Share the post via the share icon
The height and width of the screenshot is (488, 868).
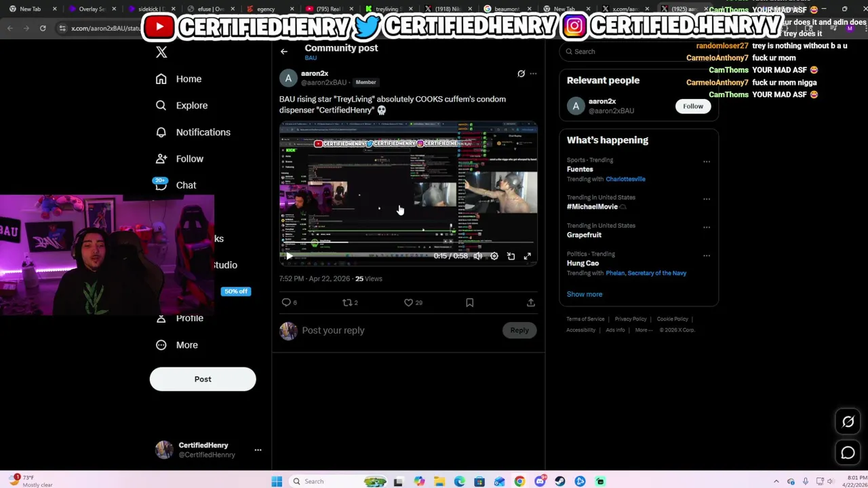pyautogui.click(x=531, y=303)
